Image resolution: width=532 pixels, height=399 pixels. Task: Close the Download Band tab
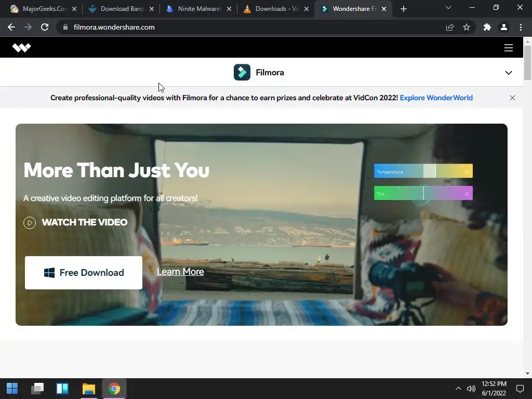152,9
